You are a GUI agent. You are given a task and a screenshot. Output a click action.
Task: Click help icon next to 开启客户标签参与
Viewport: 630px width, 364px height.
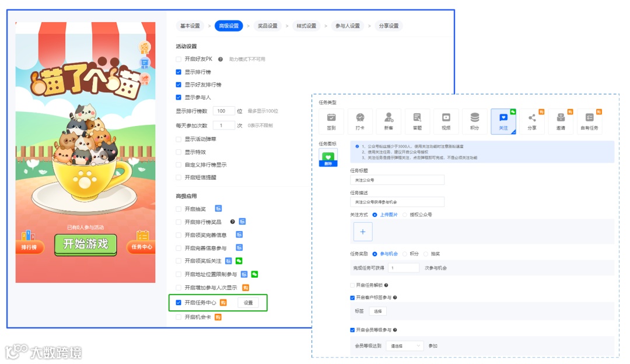395,297
